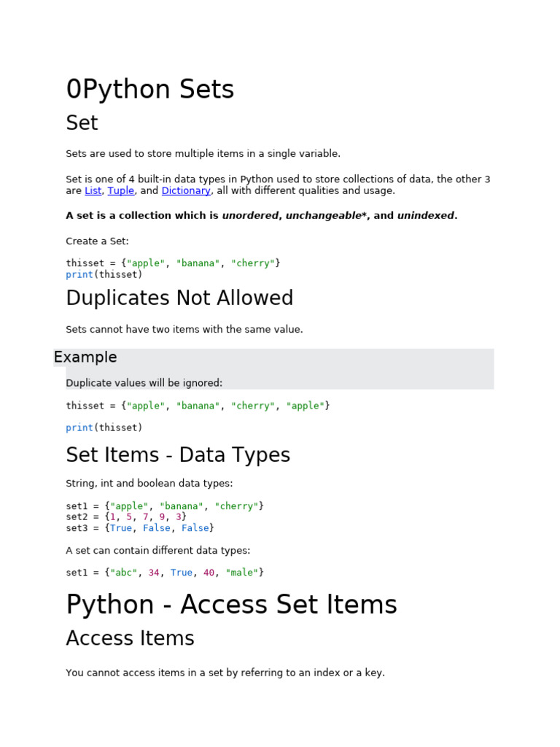Open the Tuple hyperlink
The height and width of the screenshot is (747, 560).
(121, 190)
